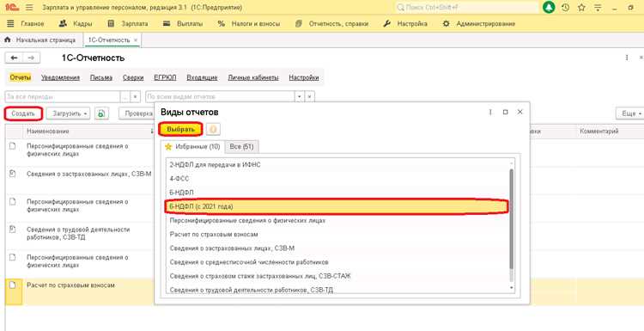Click icon of Сведения о трудовой деятельности row

12,229
